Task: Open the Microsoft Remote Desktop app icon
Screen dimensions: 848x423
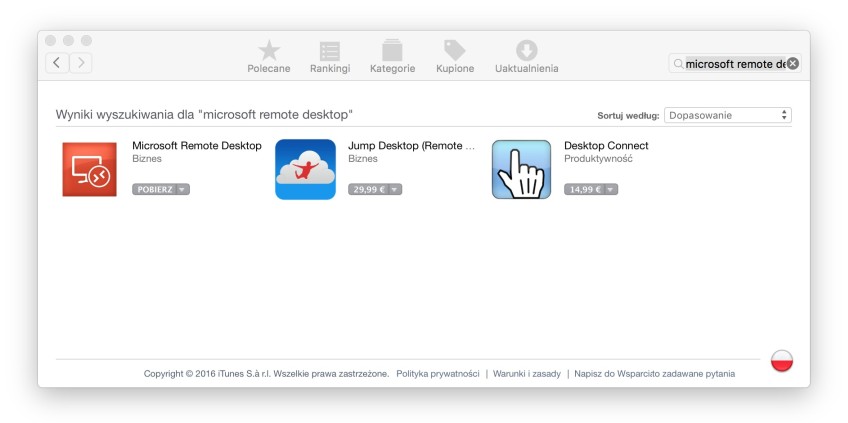Action: click(x=89, y=169)
